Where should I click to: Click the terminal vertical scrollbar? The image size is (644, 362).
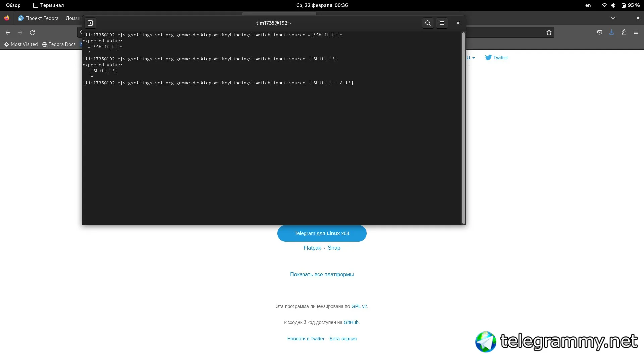[x=463, y=127]
